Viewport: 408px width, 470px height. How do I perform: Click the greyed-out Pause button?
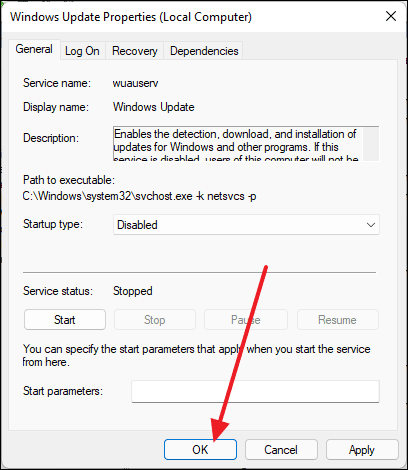click(x=246, y=320)
